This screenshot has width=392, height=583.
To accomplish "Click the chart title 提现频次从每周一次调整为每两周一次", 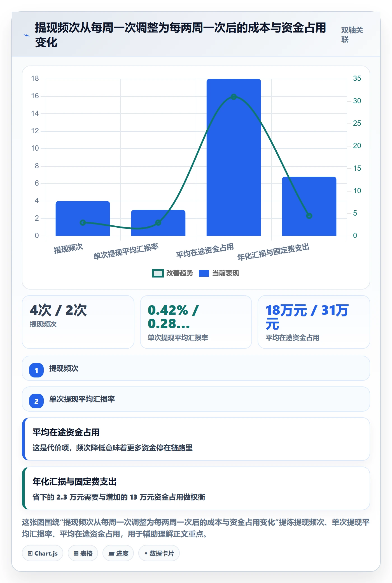I will pos(181,35).
